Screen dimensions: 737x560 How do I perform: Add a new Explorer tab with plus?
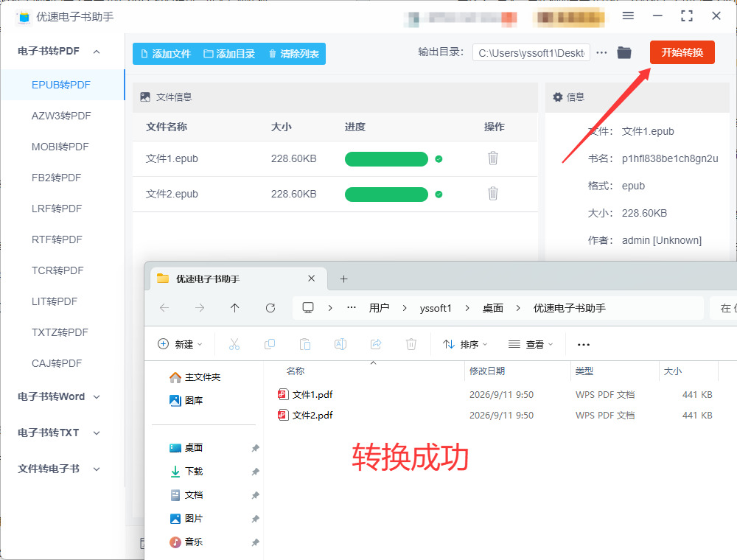coord(343,279)
